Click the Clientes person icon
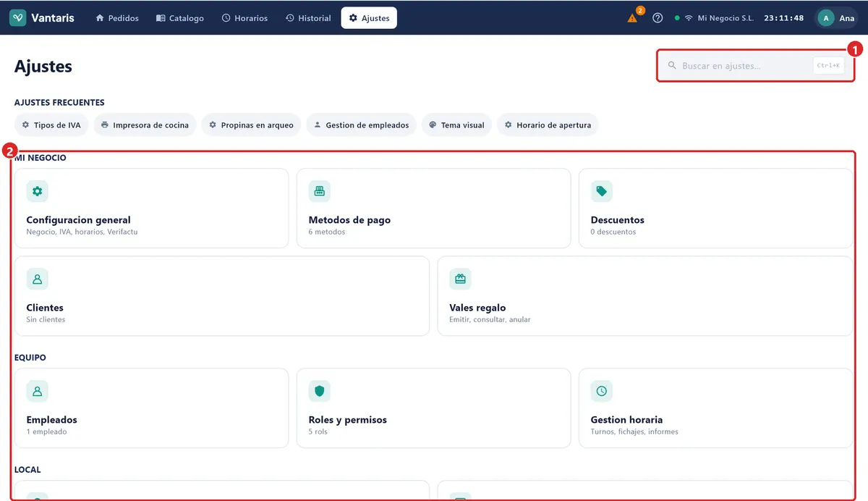This screenshot has width=868, height=501. pyautogui.click(x=38, y=279)
